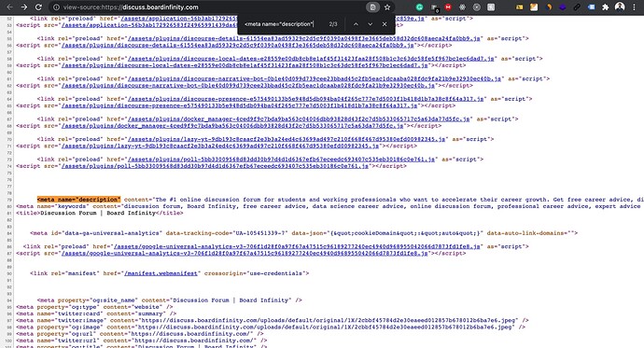Open the orange and blue swirl extension
The width and height of the screenshot is (644, 348).
tap(548, 7)
